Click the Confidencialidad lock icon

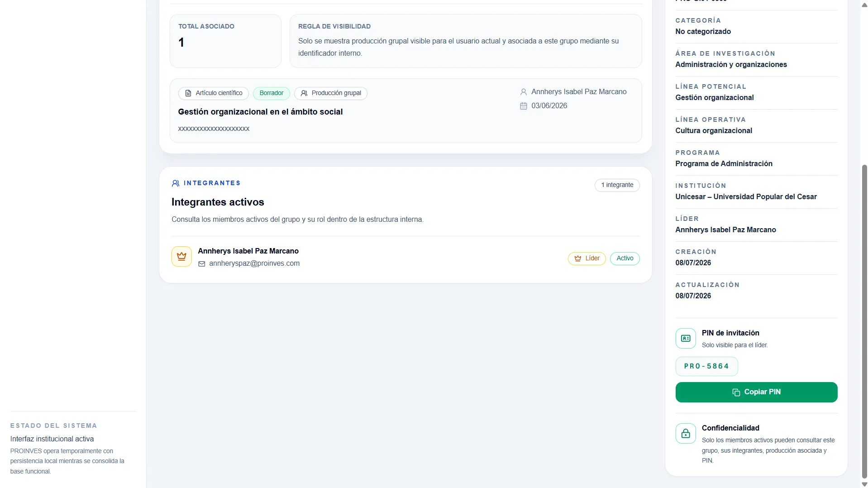tap(686, 433)
